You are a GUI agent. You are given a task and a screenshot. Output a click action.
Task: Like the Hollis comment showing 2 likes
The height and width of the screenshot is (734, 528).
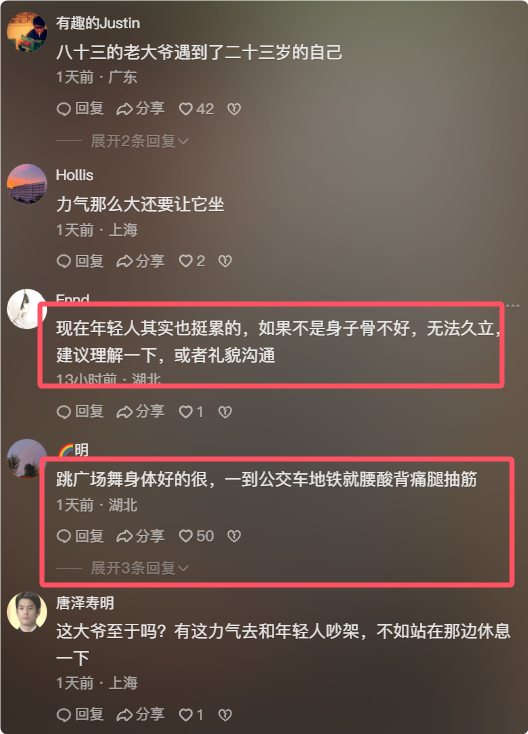click(192, 261)
